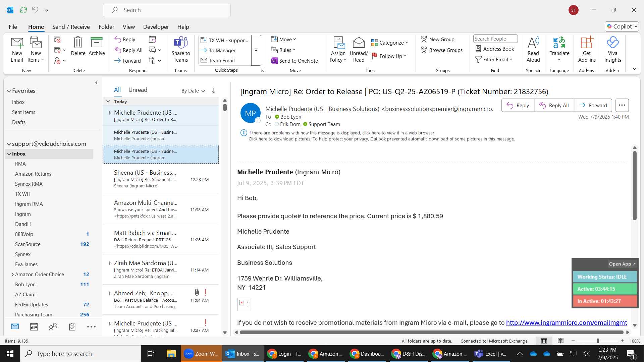Image resolution: width=644 pixels, height=362 pixels.
Task: Open Windows Start menu
Action: (10, 354)
